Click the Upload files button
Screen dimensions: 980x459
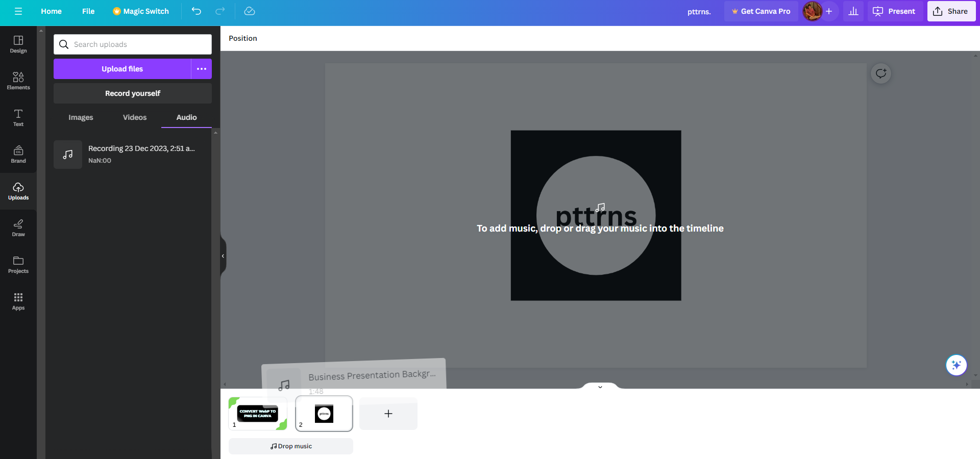tap(122, 69)
